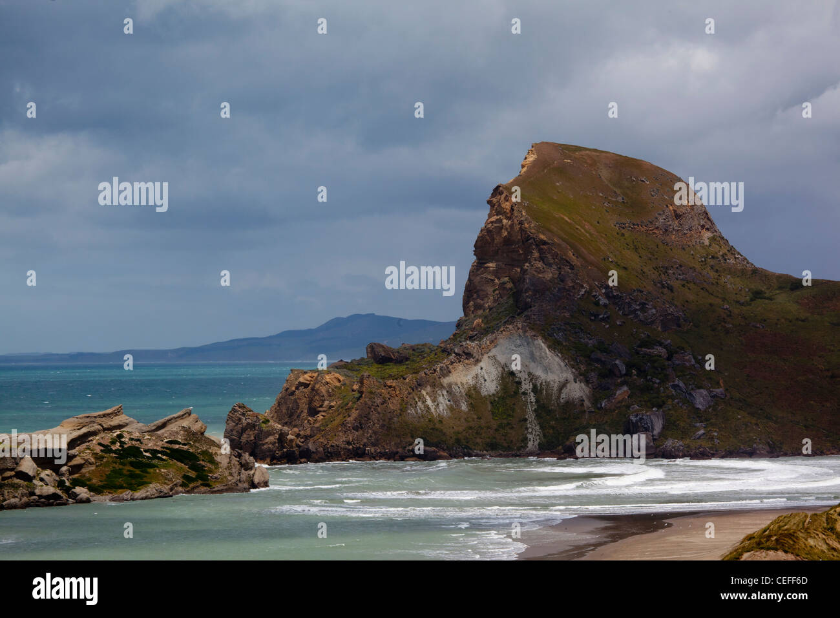Click the image ID text CEFF6D
The height and width of the screenshot is (618, 840).
coord(769,581)
